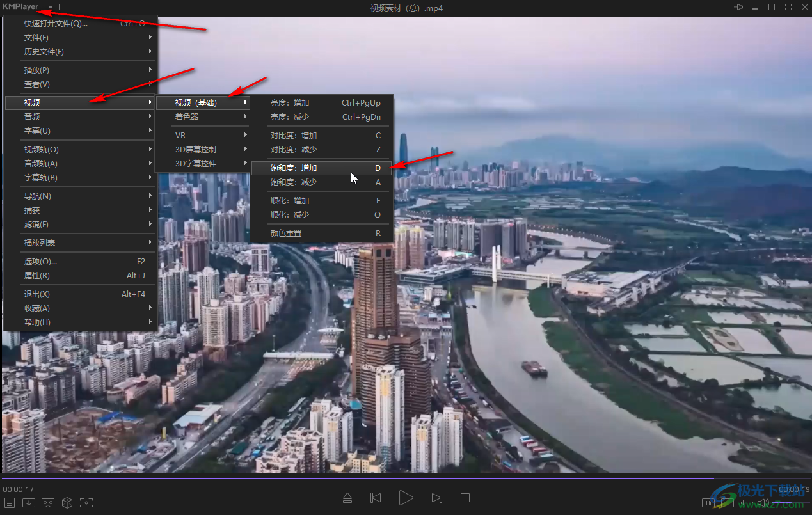This screenshot has height=515, width=812.
Task: Click the 00:00:17 elapsed time display
Action: (18, 489)
